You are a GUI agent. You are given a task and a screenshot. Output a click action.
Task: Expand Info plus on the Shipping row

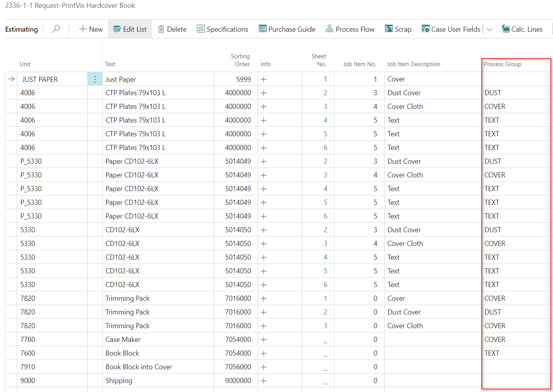pos(264,381)
